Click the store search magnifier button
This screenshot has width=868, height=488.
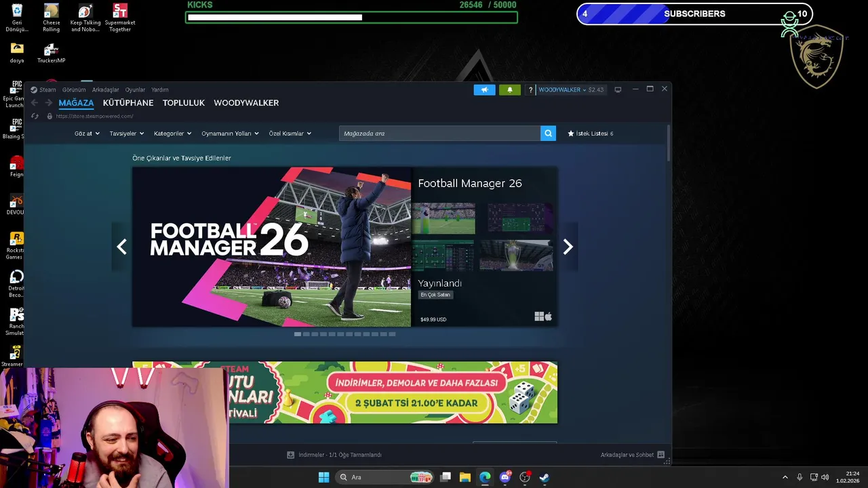pos(548,134)
